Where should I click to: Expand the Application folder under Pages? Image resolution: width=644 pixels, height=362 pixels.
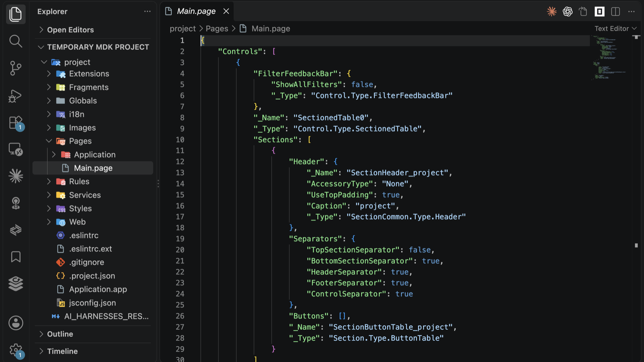[x=54, y=154]
